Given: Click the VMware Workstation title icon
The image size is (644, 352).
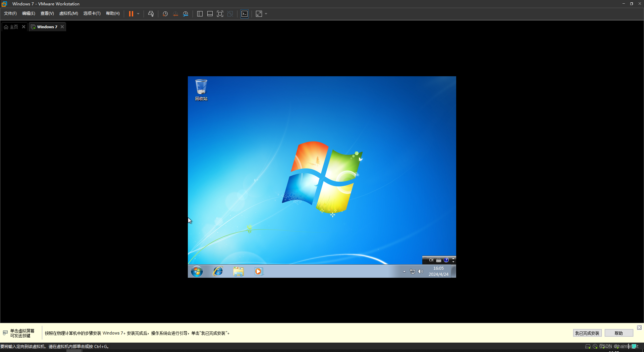Looking at the screenshot, I should point(4,4).
